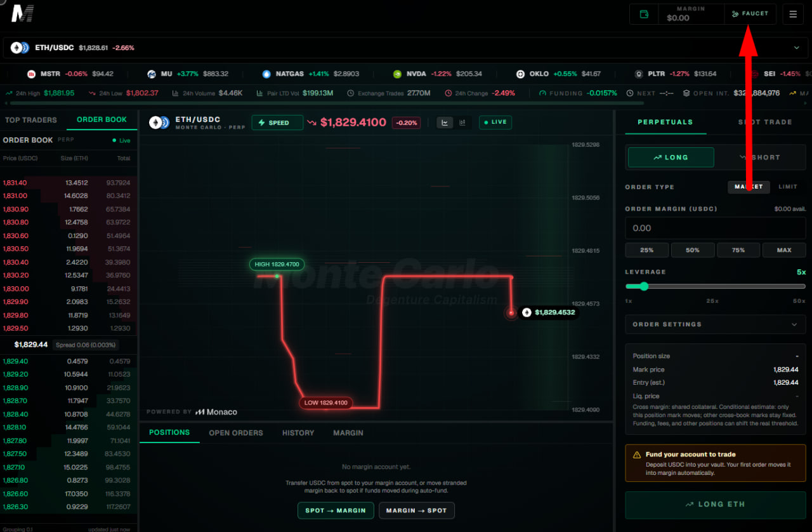
Task: Click the SPOT → MARGIN transfer button
Action: (336, 510)
